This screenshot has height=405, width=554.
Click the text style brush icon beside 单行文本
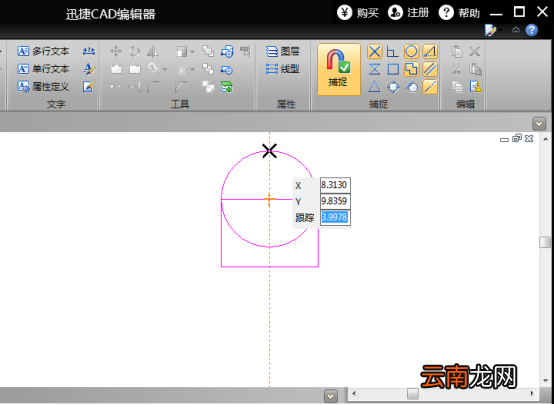click(89, 69)
